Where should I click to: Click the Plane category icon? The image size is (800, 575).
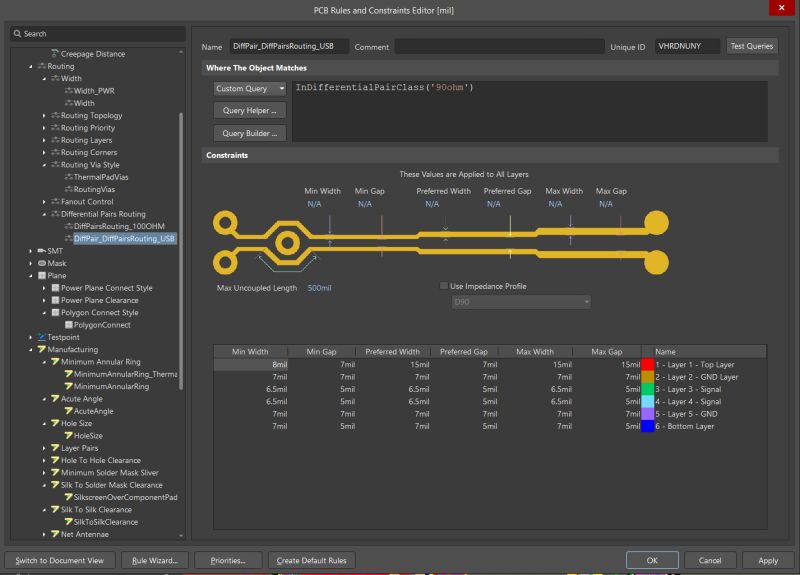42,276
